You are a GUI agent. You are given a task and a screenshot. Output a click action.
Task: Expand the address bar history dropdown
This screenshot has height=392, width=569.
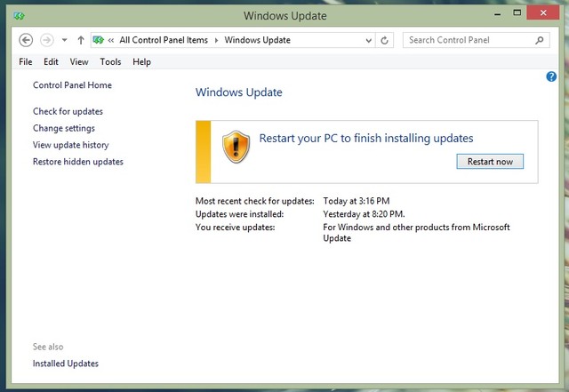tap(369, 40)
